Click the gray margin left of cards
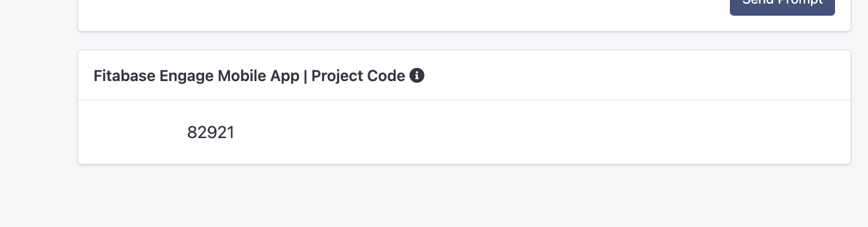The height and width of the screenshot is (227, 868). [x=38, y=114]
